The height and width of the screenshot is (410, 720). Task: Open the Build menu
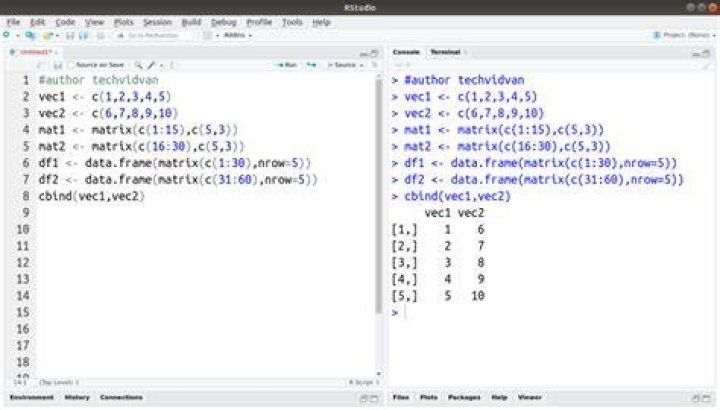tap(191, 22)
